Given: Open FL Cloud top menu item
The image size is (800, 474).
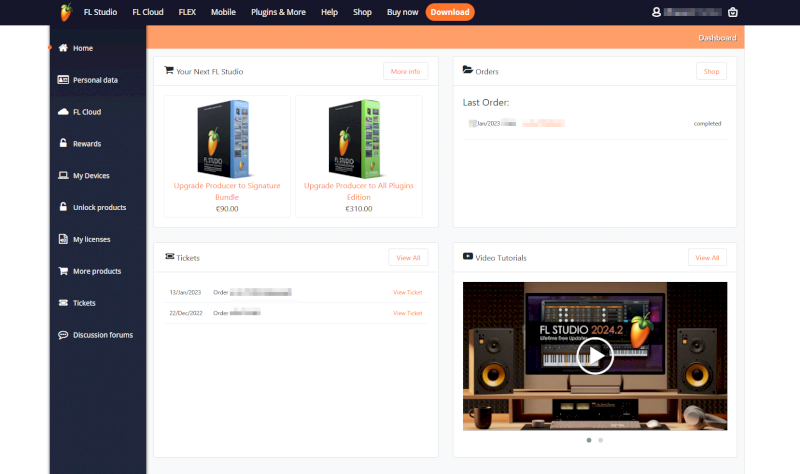Looking at the screenshot, I should pyautogui.click(x=148, y=12).
